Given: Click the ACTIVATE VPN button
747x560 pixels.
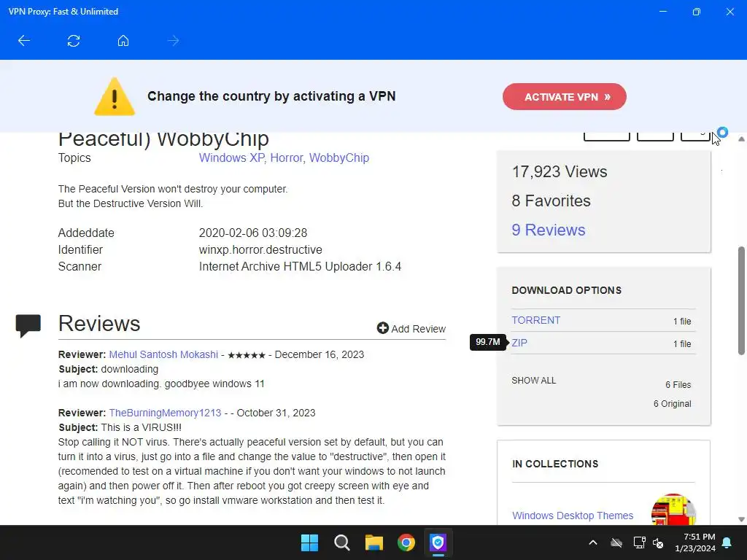Looking at the screenshot, I should 564,97.
